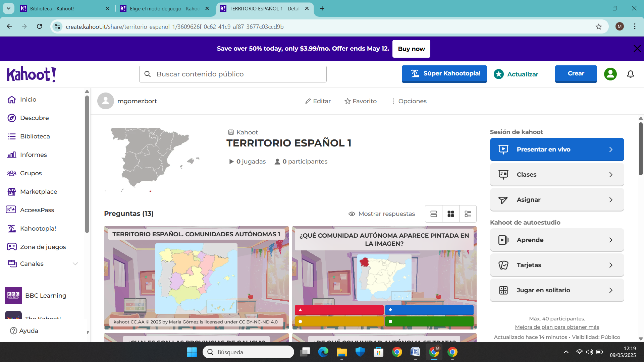
Task: Go back to the previous page
Action: (x=9, y=26)
